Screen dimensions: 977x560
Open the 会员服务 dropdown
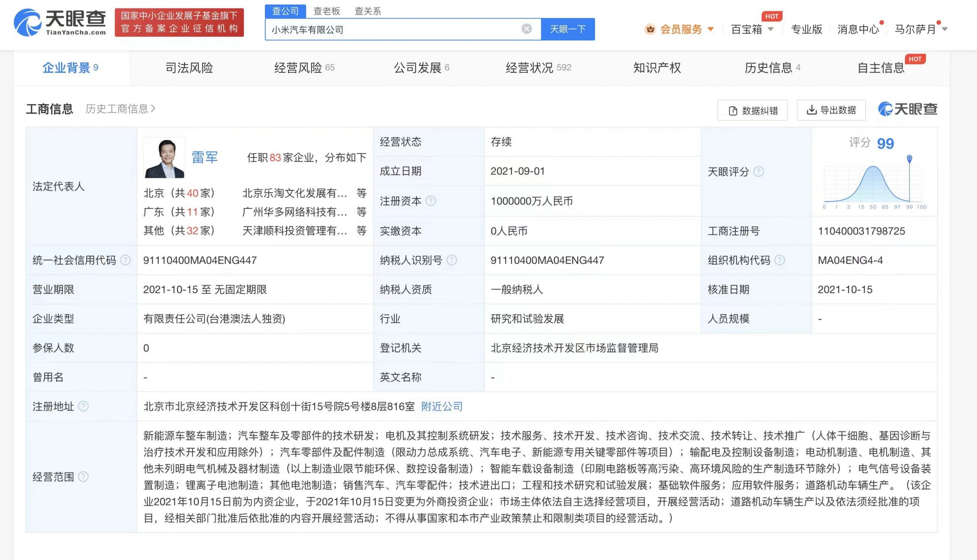680,29
